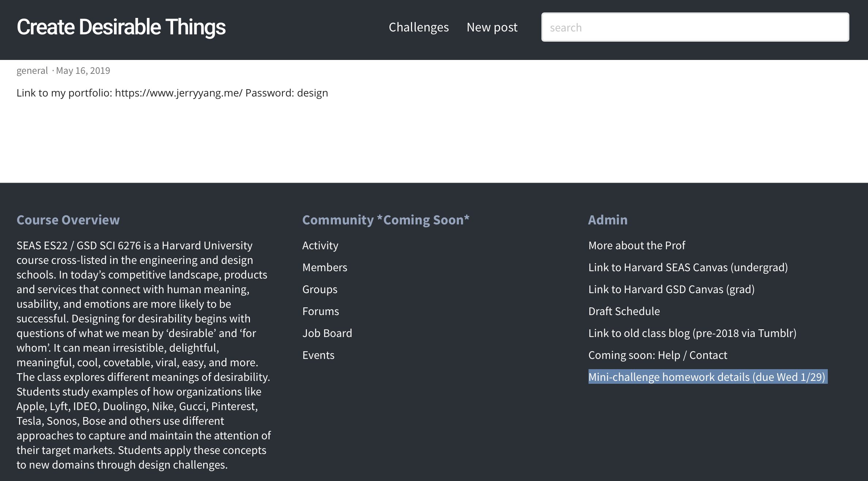Click the general category tag
Image resolution: width=868 pixels, height=481 pixels.
coord(32,71)
